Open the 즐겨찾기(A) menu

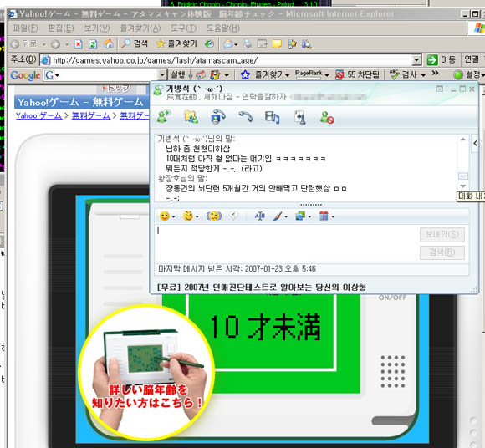tap(140, 28)
